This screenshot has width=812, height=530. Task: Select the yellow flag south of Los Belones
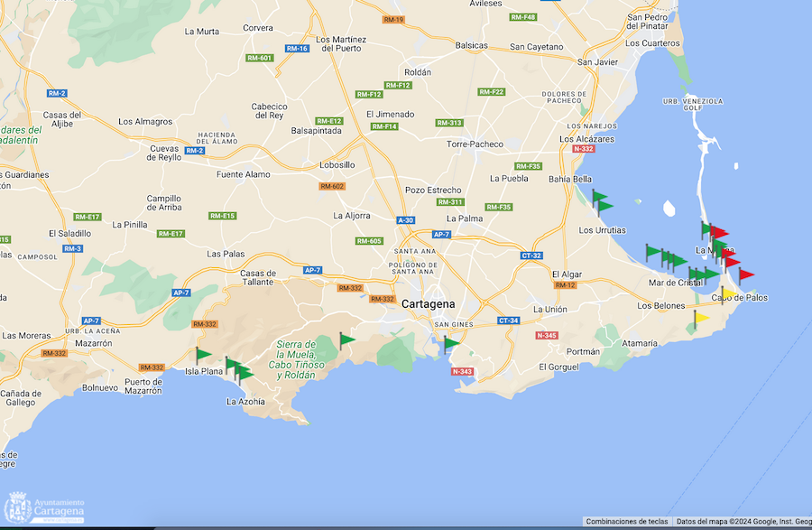pos(700,318)
